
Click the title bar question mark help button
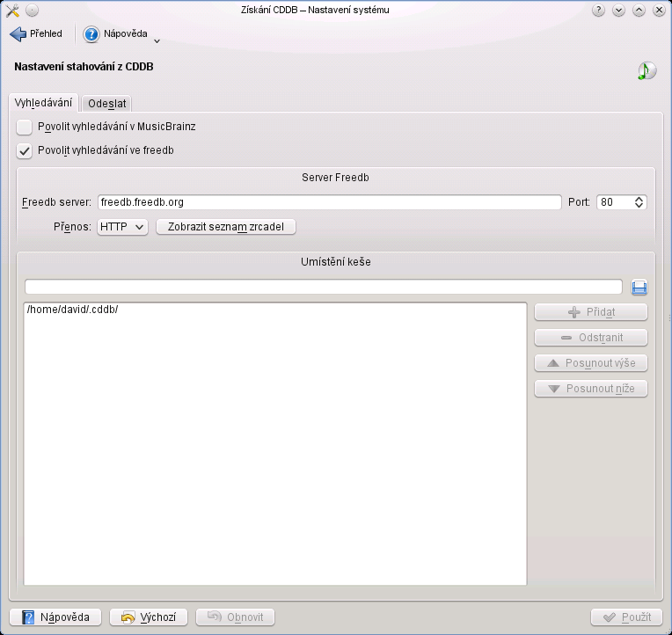598,11
